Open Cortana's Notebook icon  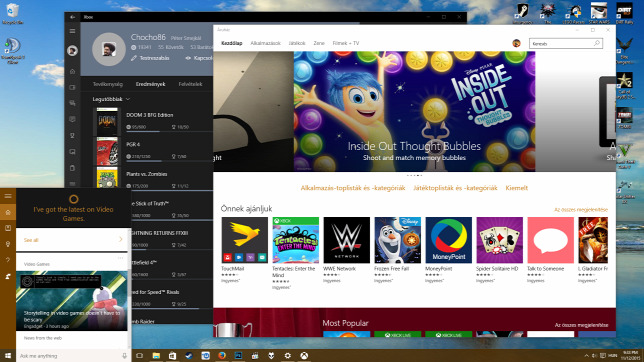[8, 228]
